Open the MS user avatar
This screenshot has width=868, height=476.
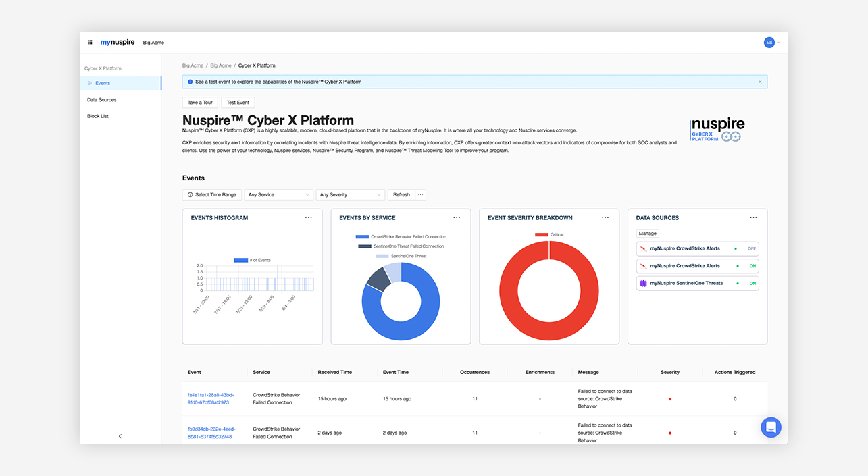coord(769,43)
